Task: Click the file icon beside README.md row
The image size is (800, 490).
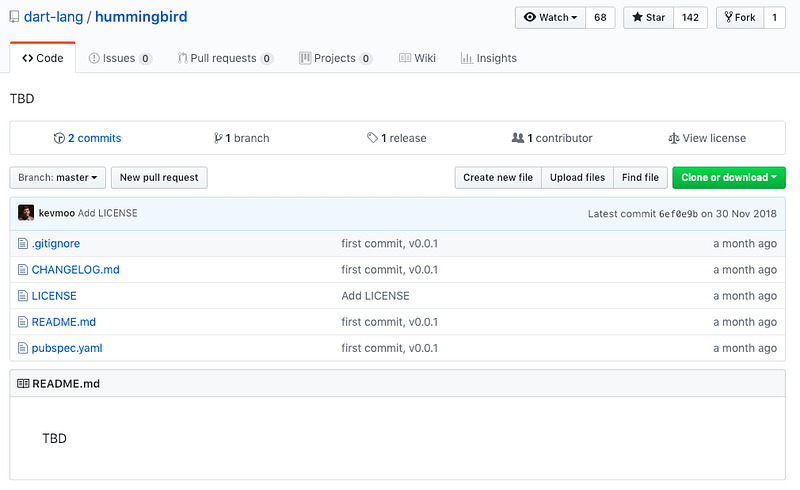Action: point(23,322)
